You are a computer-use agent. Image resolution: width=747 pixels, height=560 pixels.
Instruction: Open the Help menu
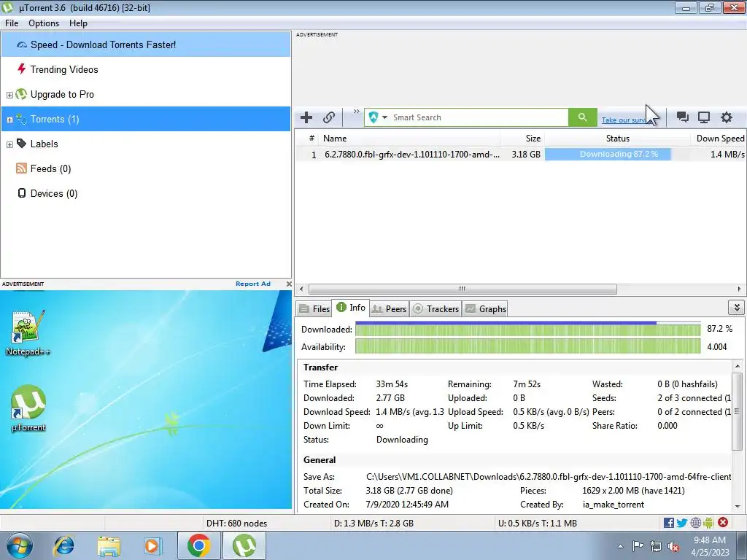(x=78, y=23)
